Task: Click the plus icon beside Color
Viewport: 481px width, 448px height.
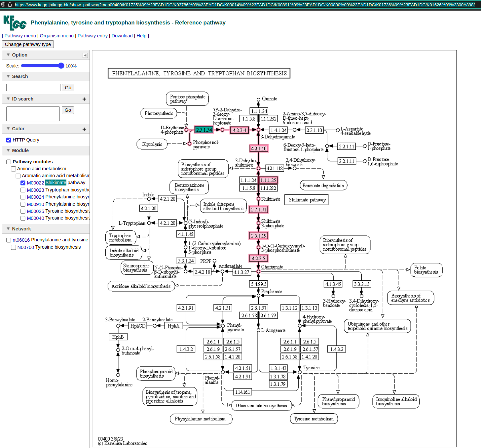Action: [84, 129]
